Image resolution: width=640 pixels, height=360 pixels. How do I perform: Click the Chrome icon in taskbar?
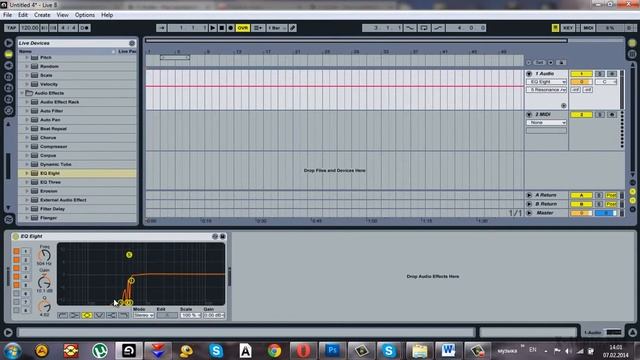(274, 351)
